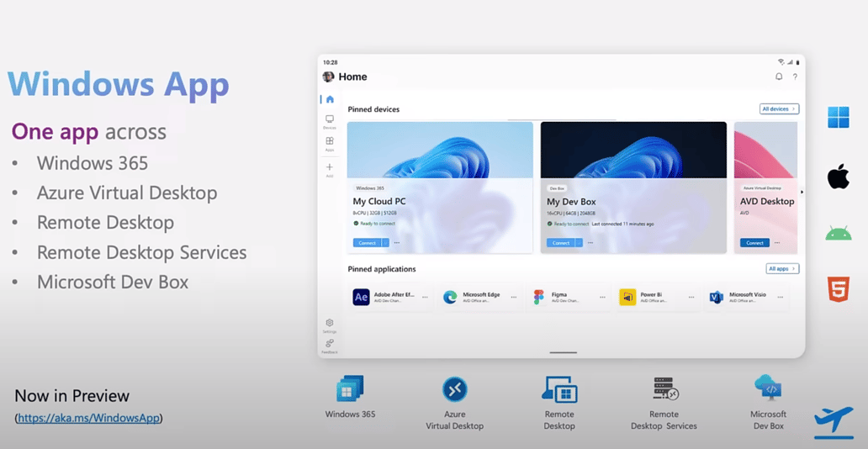The height and width of the screenshot is (449, 868).
Task: Click the Remote Desktop Services server icon
Action: pos(664,388)
